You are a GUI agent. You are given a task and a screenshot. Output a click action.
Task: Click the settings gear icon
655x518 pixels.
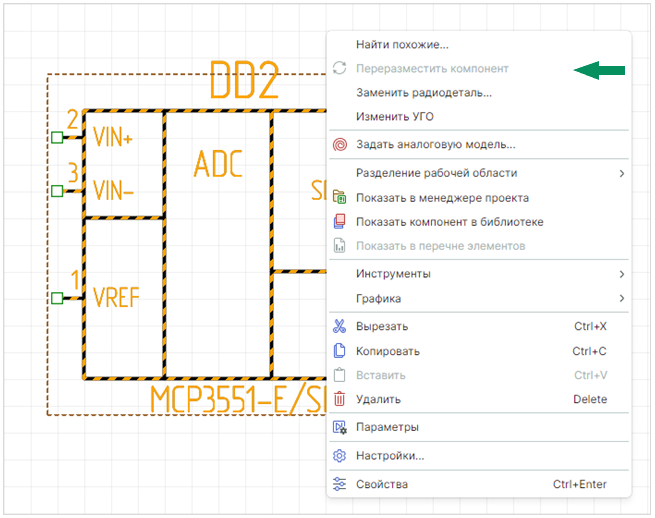click(x=339, y=456)
